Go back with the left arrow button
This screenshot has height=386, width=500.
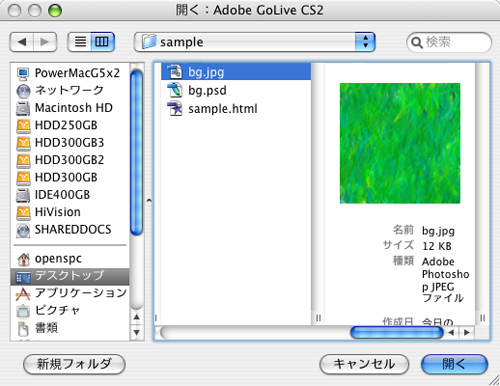pos(22,42)
